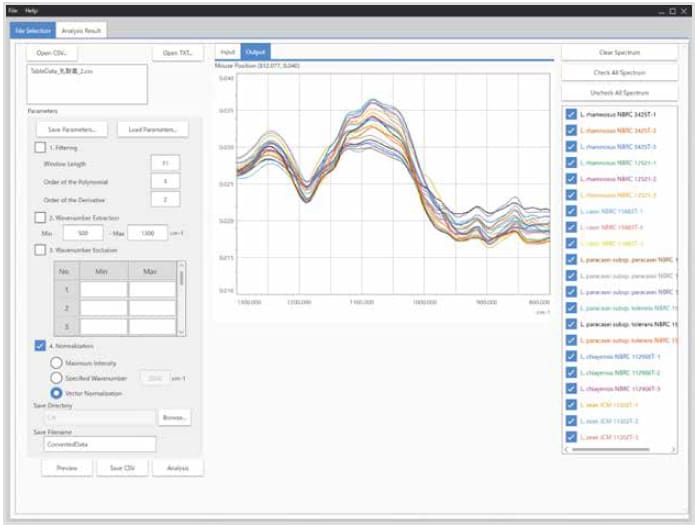Uncheck L. rhamnosus NBRC 3425T-1 spectrum
This screenshot has height=528, width=697.
[571, 114]
